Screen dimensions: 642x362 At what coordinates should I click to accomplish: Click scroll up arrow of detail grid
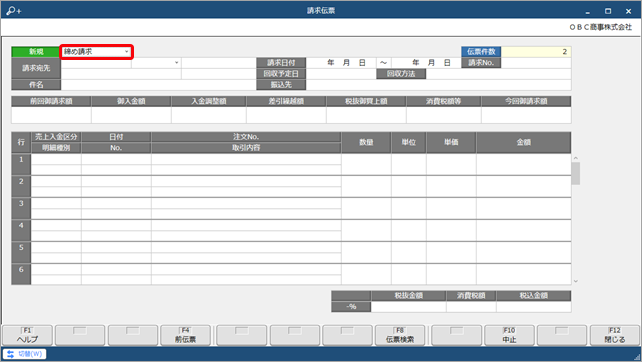coord(576,158)
